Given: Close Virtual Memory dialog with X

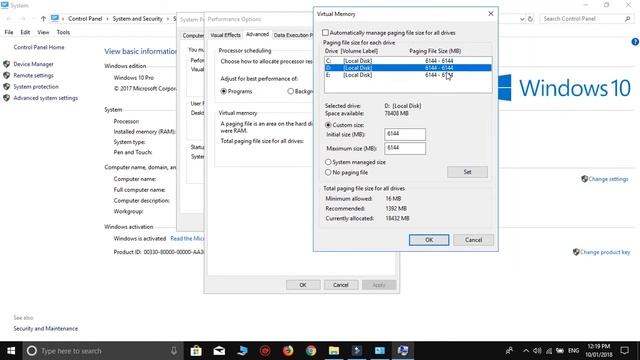Looking at the screenshot, I should pyautogui.click(x=491, y=14).
